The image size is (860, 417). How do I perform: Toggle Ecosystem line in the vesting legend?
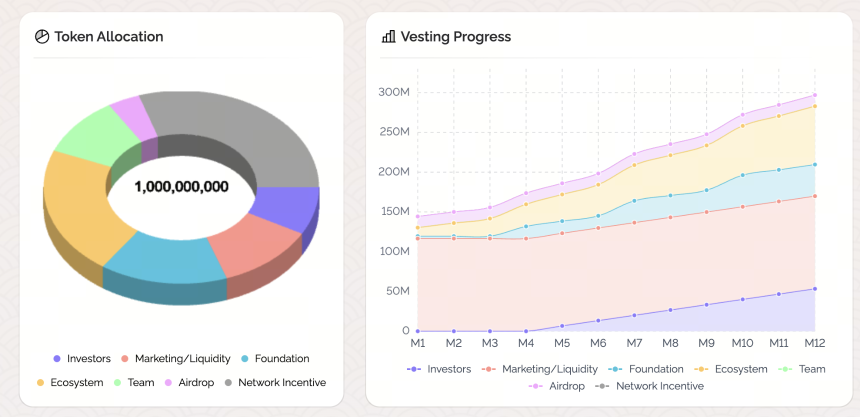tap(730, 369)
